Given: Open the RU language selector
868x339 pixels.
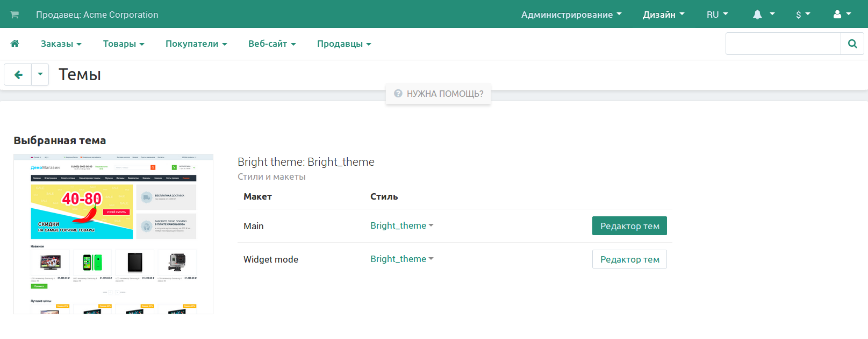Looking at the screenshot, I should point(717,15).
